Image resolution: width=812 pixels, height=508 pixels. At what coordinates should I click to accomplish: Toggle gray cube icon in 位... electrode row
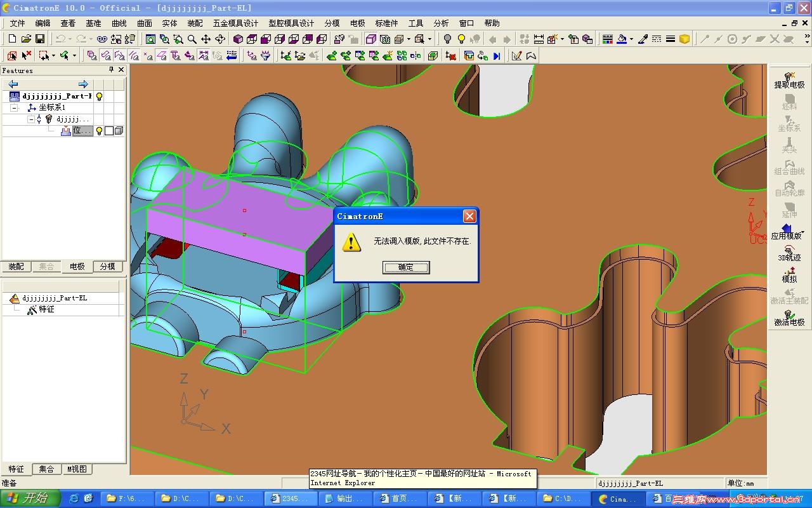[118, 131]
